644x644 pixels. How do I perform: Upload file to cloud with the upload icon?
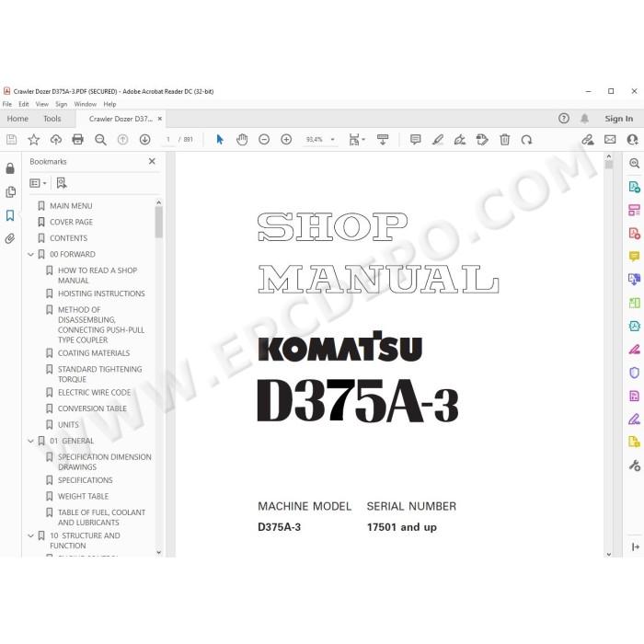[x=55, y=140]
